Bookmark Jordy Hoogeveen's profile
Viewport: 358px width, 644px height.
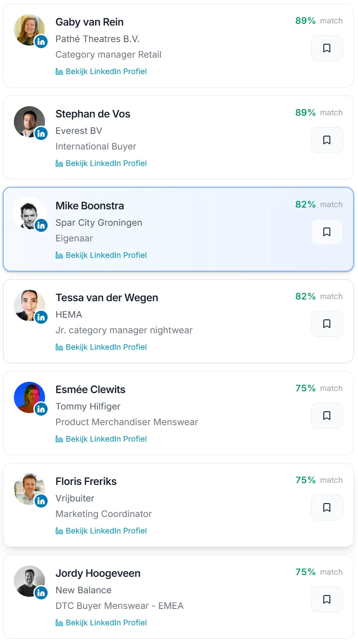(x=326, y=599)
